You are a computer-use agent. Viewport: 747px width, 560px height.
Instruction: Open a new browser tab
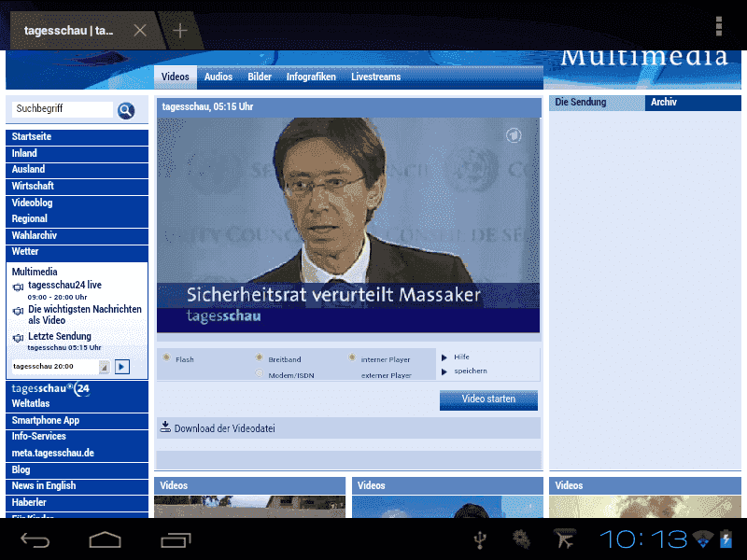pyautogui.click(x=180, y=31)
